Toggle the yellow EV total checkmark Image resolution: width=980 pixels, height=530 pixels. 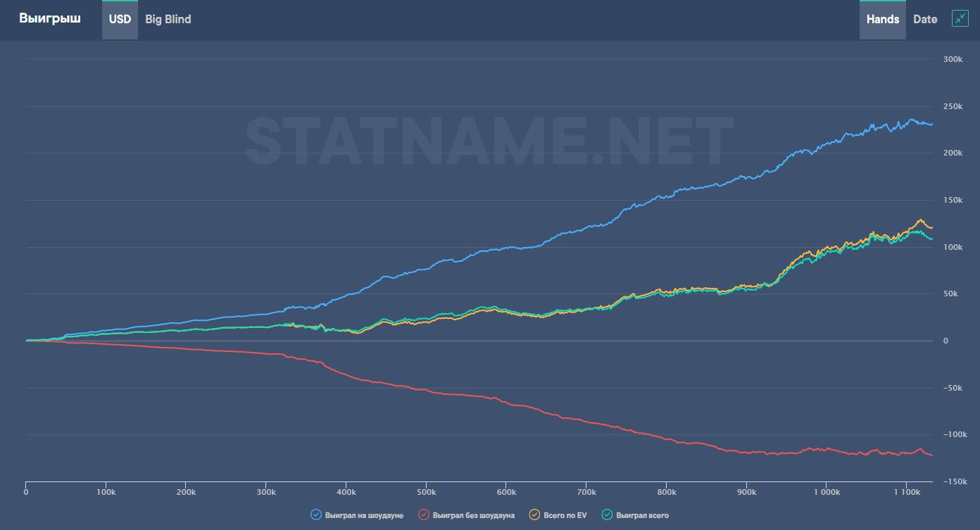[x=534, y=515]
